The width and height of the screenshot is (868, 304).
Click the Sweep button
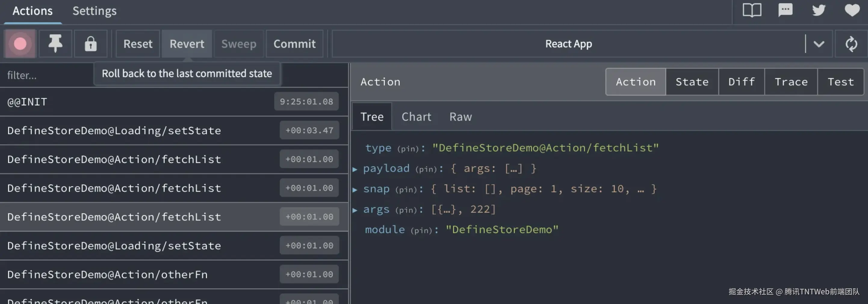point(239,44)
